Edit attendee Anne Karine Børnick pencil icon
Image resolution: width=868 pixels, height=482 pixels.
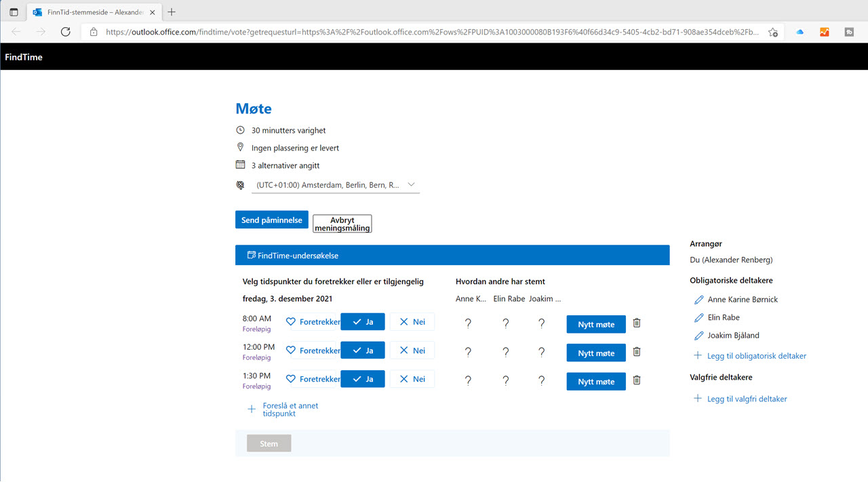click(x=698, y=300)
